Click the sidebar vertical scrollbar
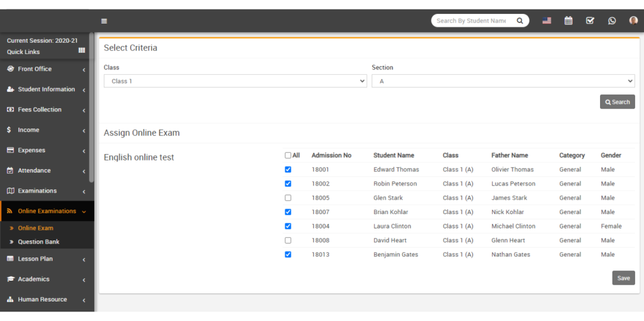This screenshot has width=644, height=321. pos(92,107)
